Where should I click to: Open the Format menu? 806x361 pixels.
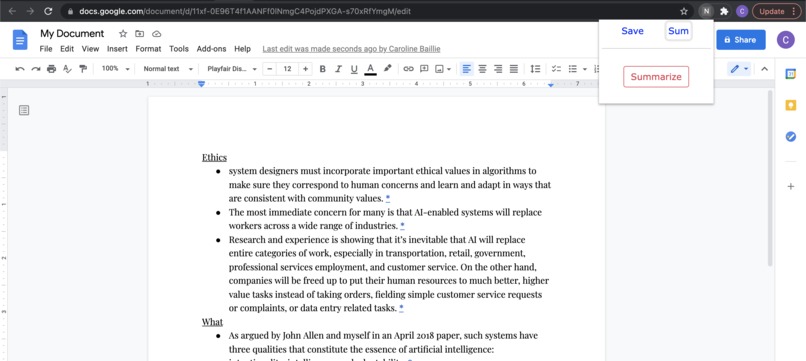tap(148, 49)
